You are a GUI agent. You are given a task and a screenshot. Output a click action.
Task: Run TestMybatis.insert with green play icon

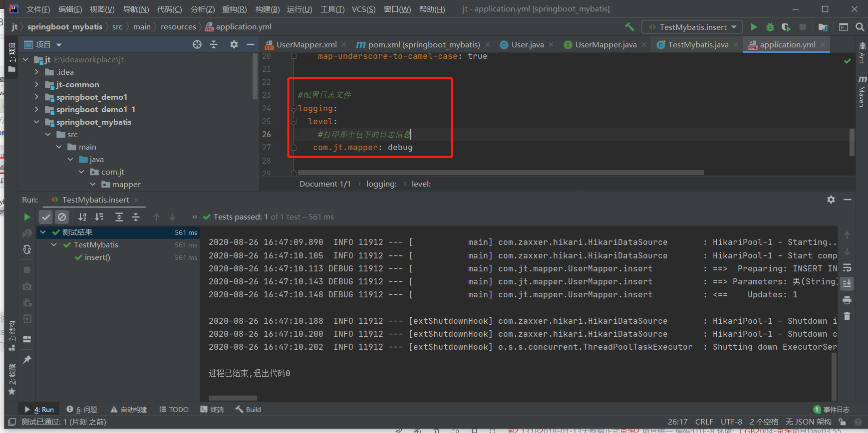tap(754, 27)
